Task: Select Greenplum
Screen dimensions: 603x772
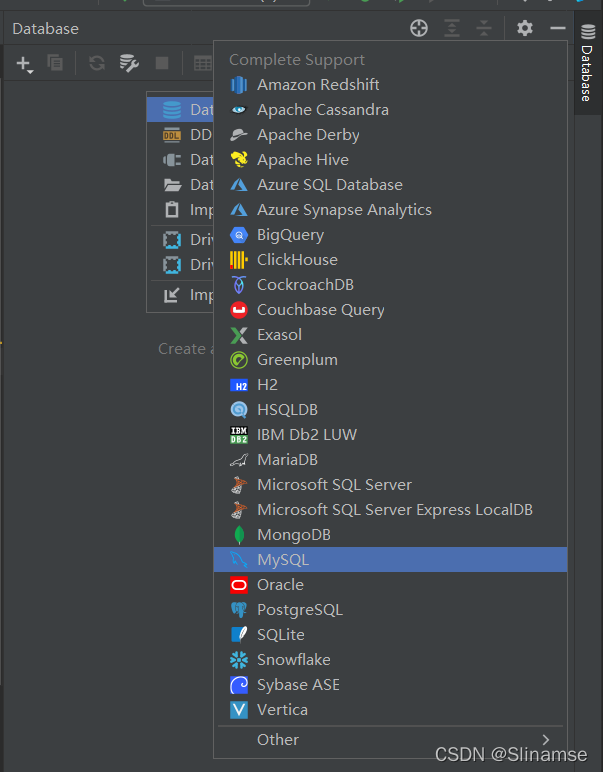Action: point(390,360)
